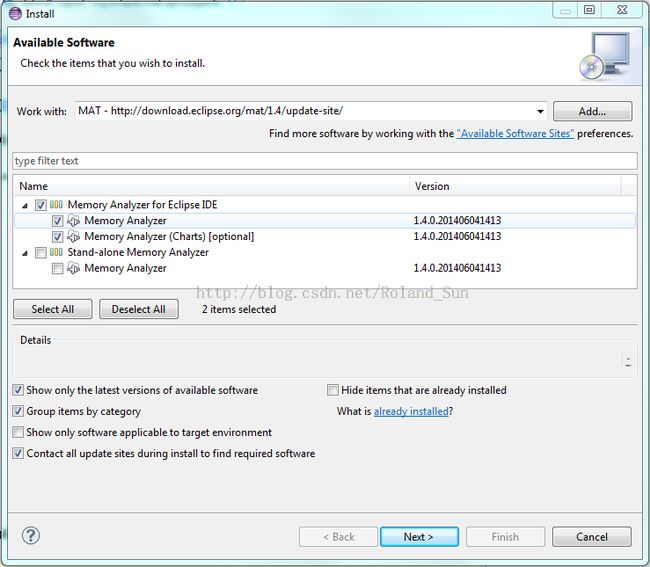The image size is (650, 567).
Task: Open the Available Software Sites link
Action: click(x=515, y=133)
